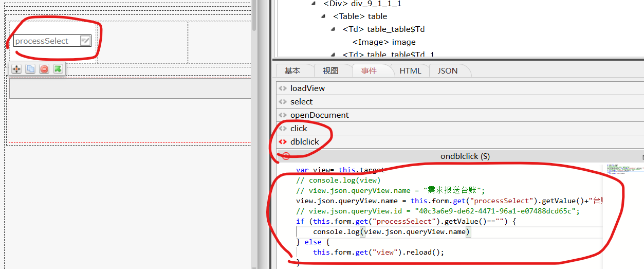Collapse the Td table_table$Td node arrow
Image resolution: width=644 pixels, height=269 pixels.
pos(333,29)
